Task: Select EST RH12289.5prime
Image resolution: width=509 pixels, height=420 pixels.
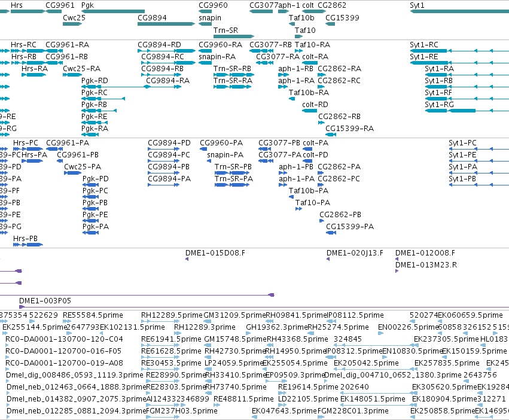Action: click(x=172, y=315)
